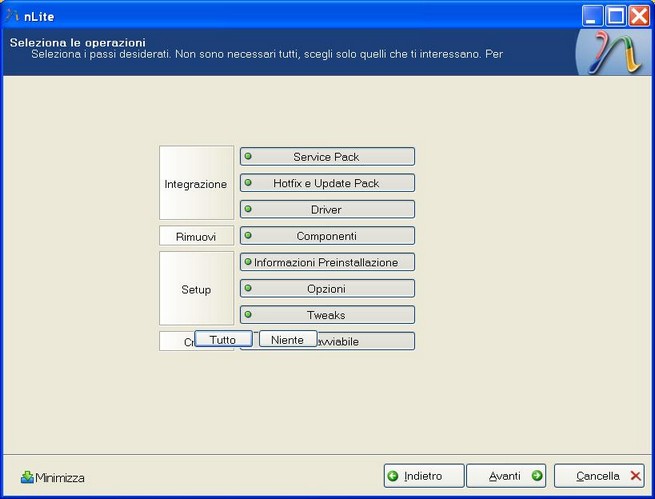
Task: Toggle Informazioni Preinstallazione setup option
Action: (327, 262)
